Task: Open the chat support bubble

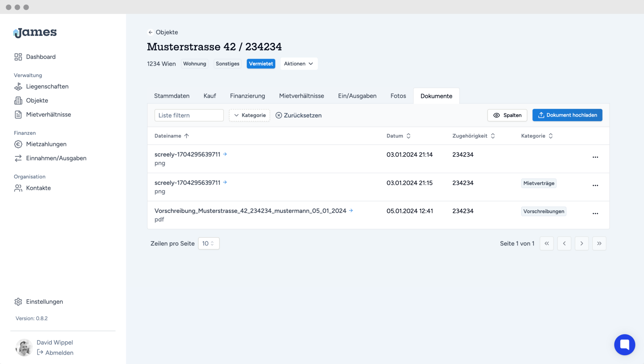Action: click(x=624, y=344)
